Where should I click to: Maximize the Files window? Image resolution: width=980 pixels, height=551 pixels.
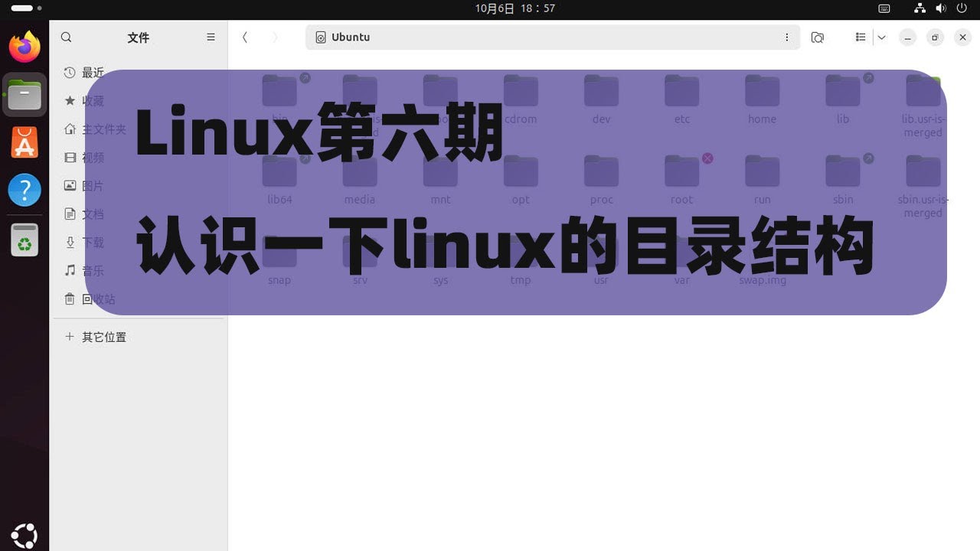[935, 37]
